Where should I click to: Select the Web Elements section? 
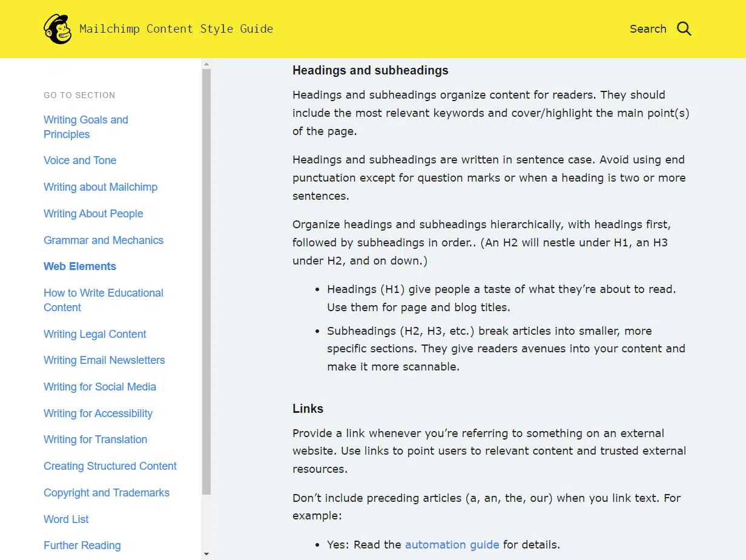(x=80, y=266)
